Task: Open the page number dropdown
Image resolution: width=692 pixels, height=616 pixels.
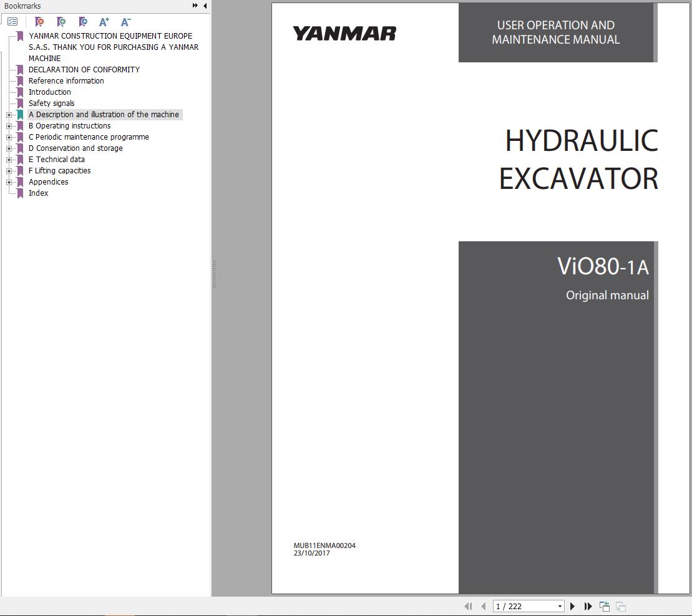Action: (x=560, y=605)
